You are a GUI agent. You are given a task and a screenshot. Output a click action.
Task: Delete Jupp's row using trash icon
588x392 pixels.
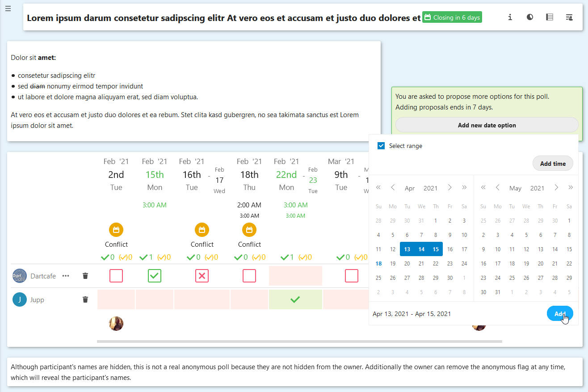(x=85, y=299)
